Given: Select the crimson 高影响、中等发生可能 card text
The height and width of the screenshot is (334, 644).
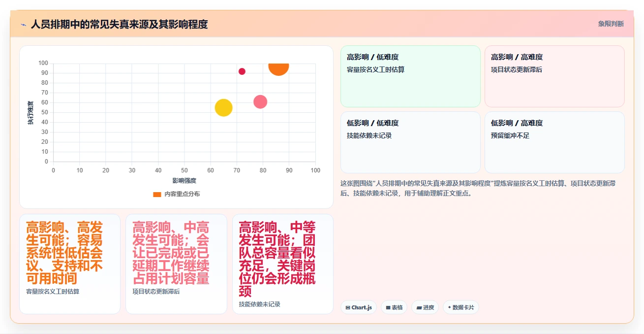Looking at the screenshot, I should [x=277, y=259].
